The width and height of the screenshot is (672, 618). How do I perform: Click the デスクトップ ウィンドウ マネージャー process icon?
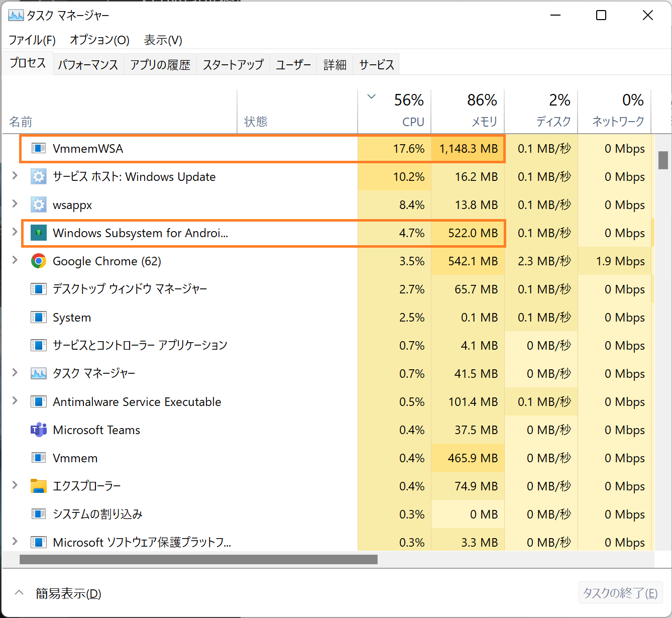[39, 289]
